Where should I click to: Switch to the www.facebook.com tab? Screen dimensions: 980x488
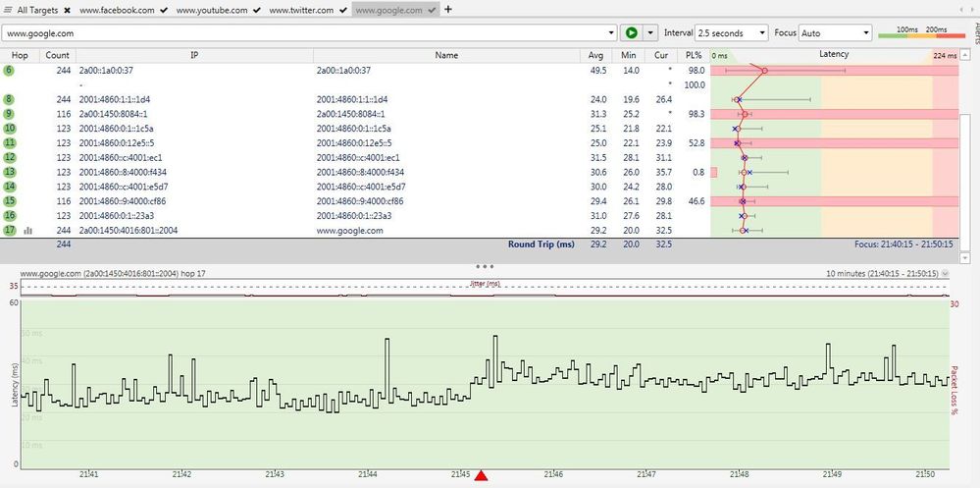117,10
